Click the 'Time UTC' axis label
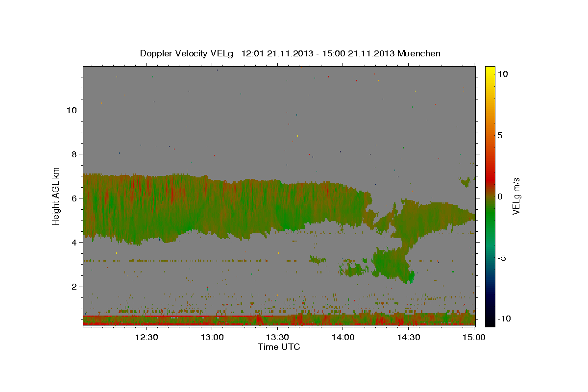The height and width of the screenshot is (392, 588). click(x=279, y=347)
